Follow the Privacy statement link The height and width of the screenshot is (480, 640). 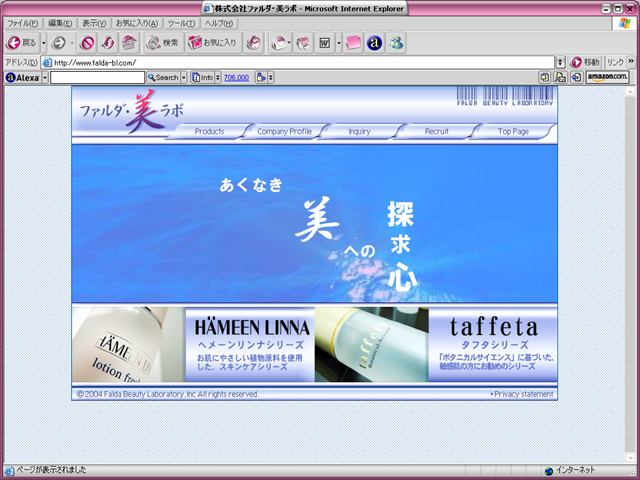523,394
